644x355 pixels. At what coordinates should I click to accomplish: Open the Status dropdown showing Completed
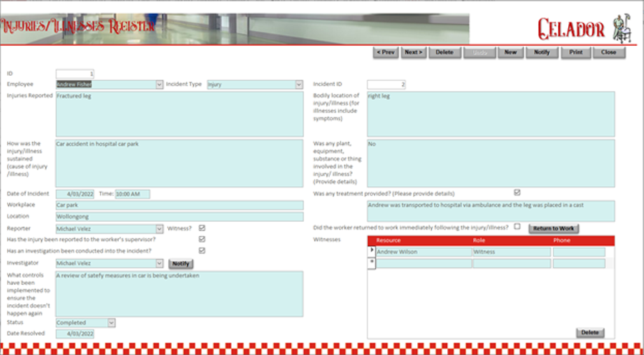111,323
